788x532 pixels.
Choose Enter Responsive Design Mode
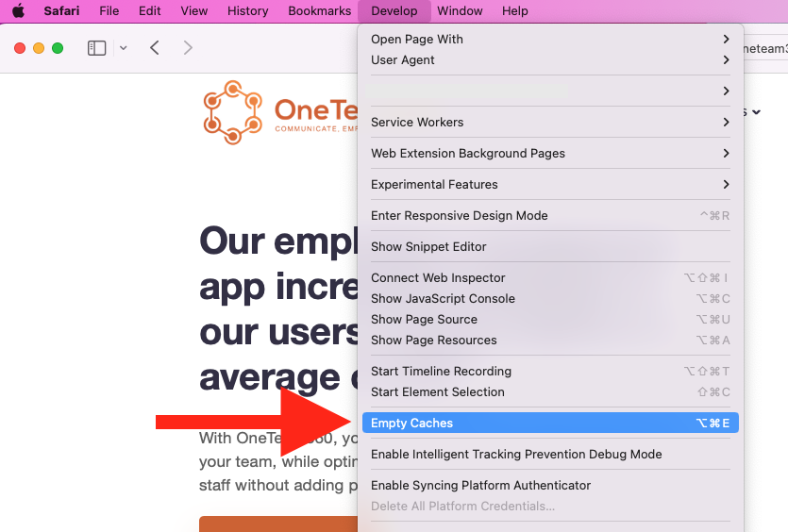(x=550, y=215)
